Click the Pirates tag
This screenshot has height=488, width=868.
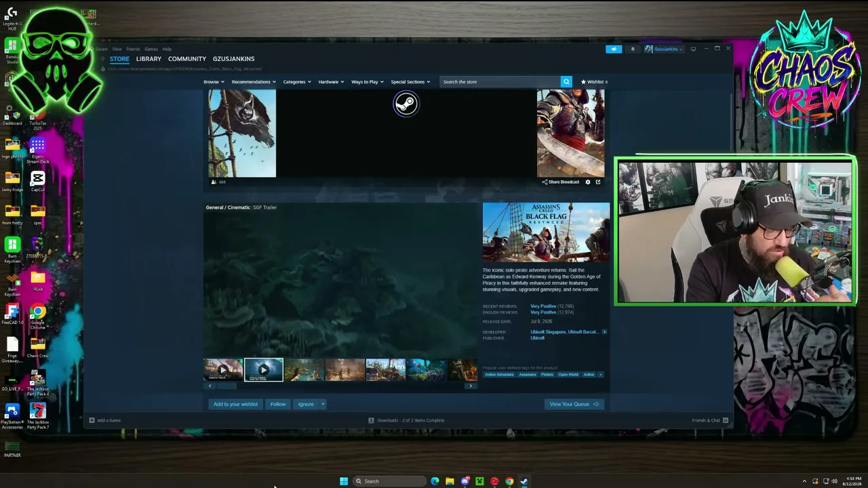547,375
